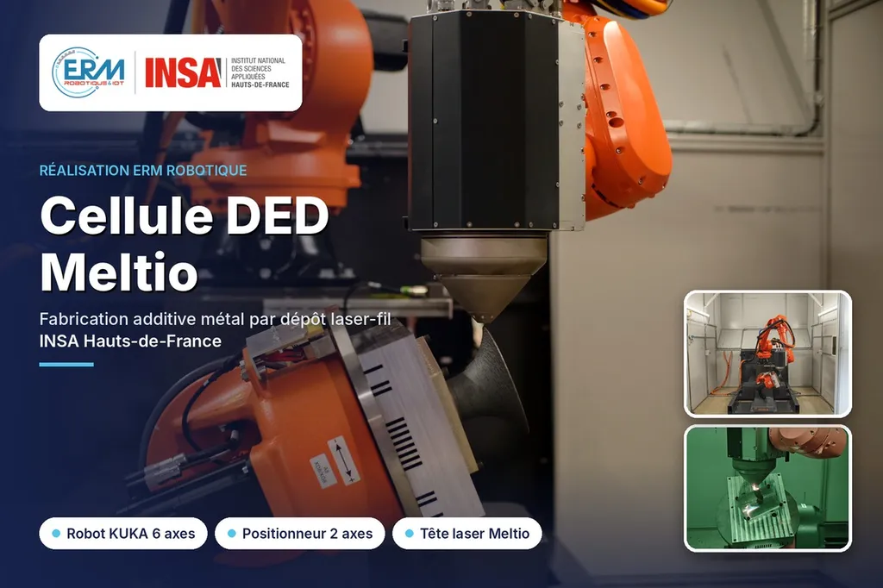Click 'Fabrication additive métal par dépôt laser-fil' text

(215, 319)
